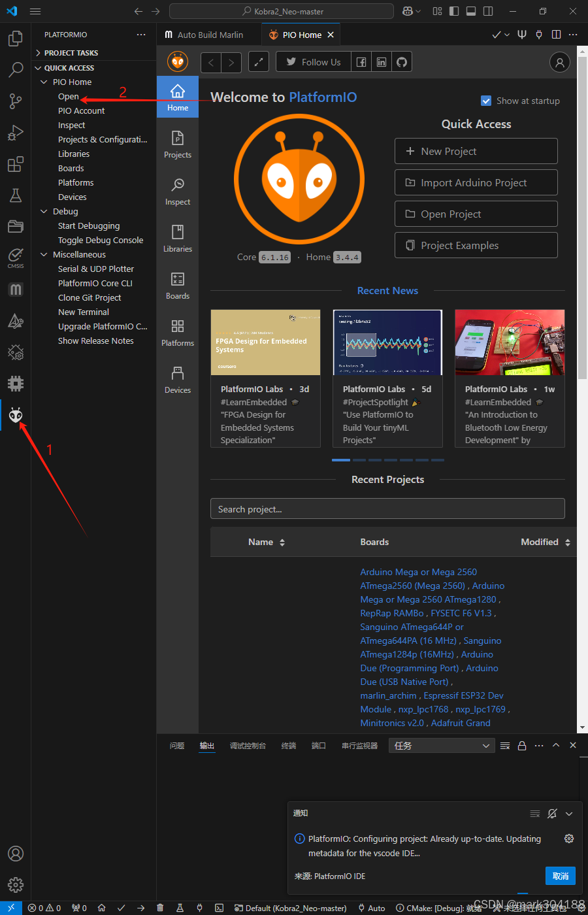Image resolution: width=588 pixels, height=915 pixels.
Task: Open Run and Debug view
Action: [15, 133]
